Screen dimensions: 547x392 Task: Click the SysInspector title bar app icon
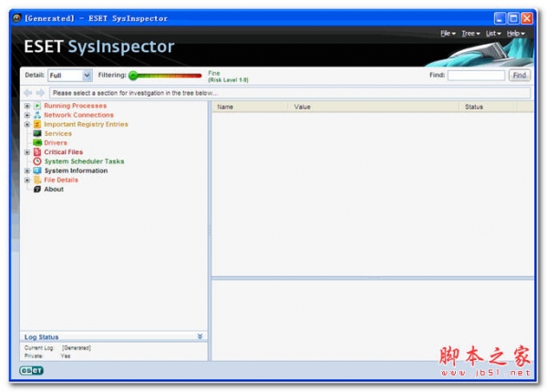pos(17,18)
